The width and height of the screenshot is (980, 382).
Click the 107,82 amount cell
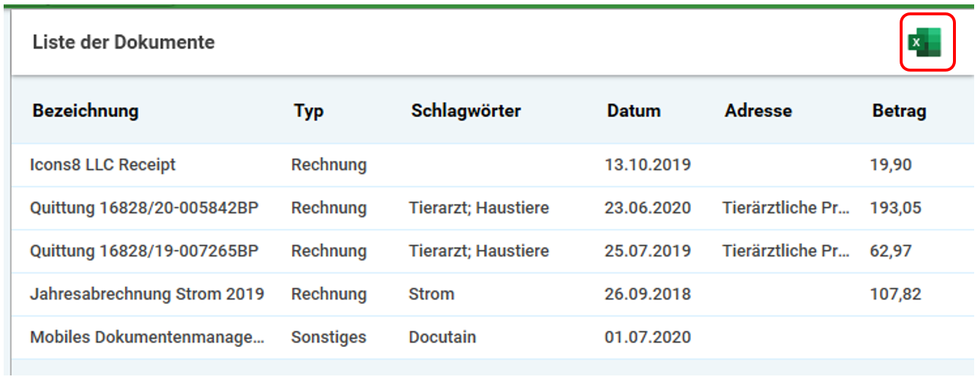[896, 294]
